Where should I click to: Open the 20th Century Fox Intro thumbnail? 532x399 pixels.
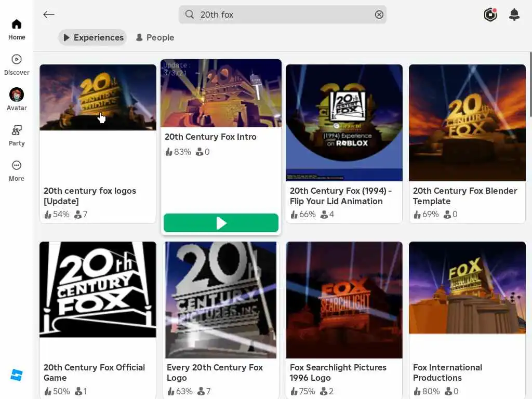tap(221, 94)
